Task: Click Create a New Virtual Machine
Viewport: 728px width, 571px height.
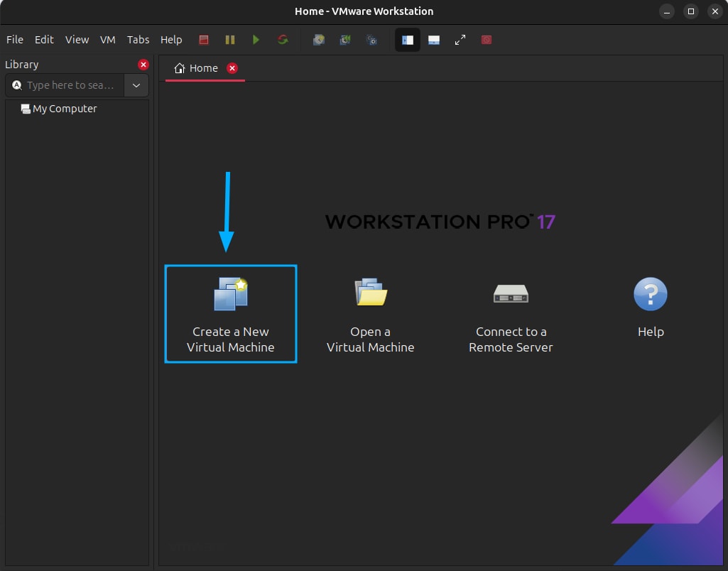Action: click(x=230, y=314)
